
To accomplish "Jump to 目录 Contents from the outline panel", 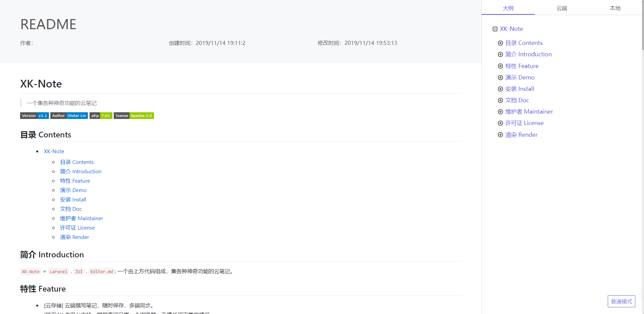I will 524,43.
